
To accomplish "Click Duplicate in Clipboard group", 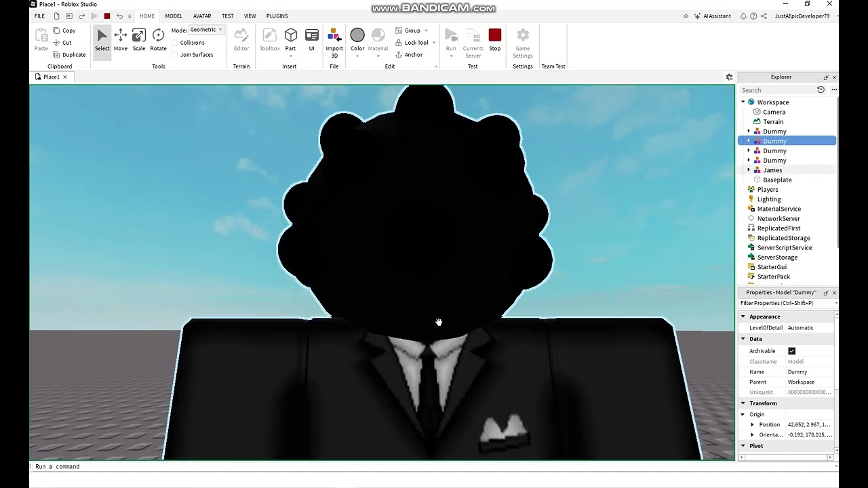I will coord(68,55).
